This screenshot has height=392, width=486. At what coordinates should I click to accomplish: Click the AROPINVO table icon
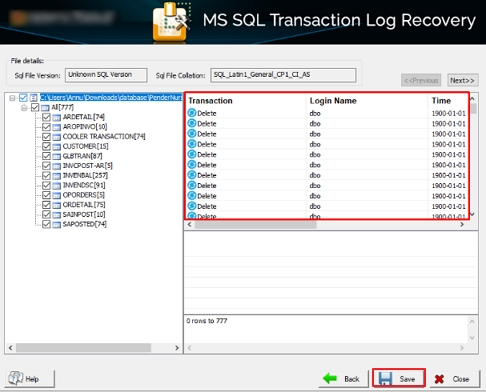[57, 127]
